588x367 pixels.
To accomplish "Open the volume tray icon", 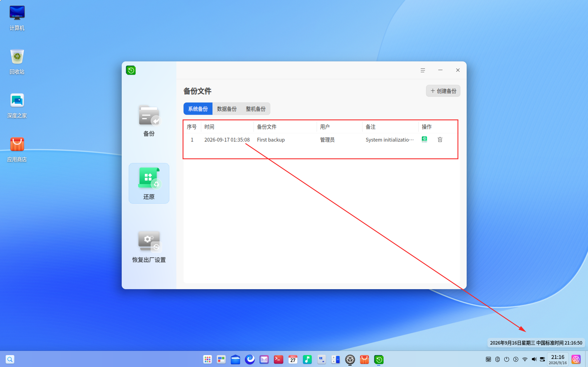I will (534, 359).
